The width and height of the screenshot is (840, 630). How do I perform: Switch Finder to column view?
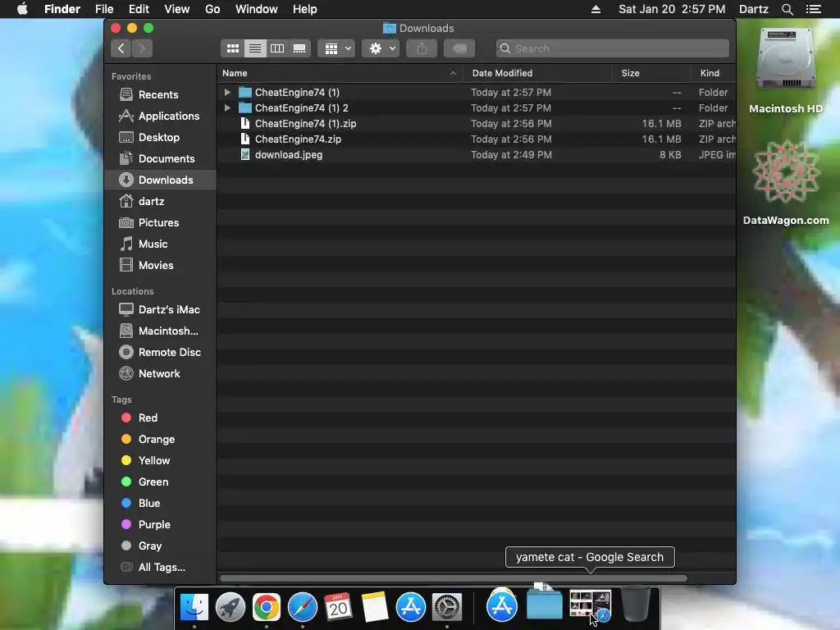click(x=277, y=48)
